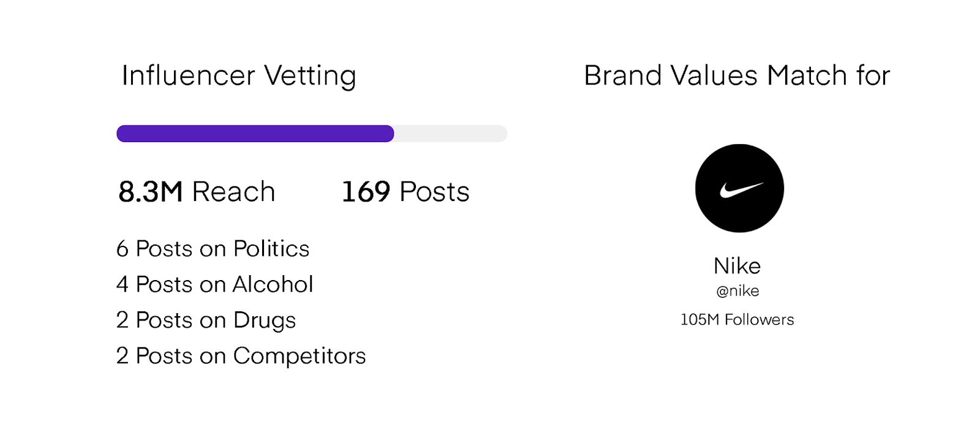Click the Reach label
Viewport: 980px width, 421px height.
tap(234, 192)
